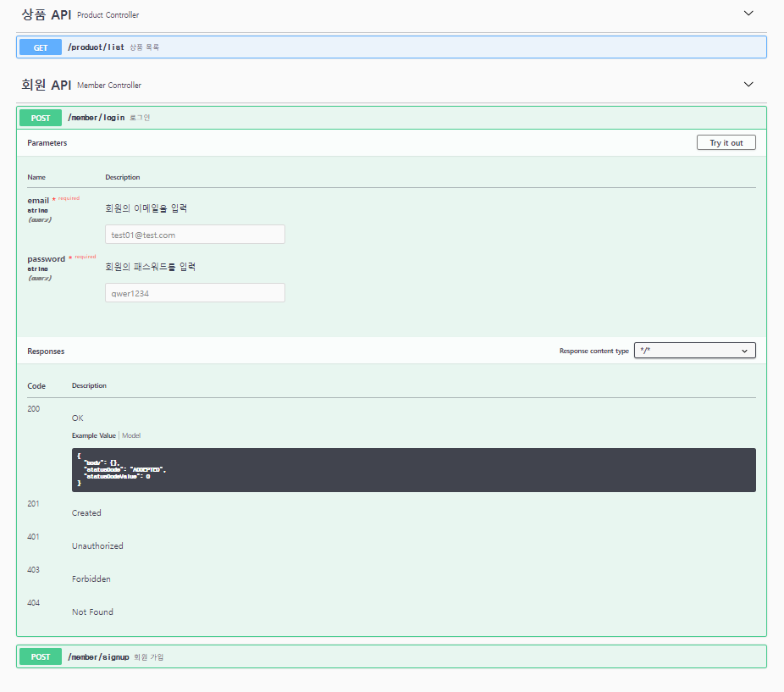Click the OK response description
This screenshot has height=692, width=784.
78,418
